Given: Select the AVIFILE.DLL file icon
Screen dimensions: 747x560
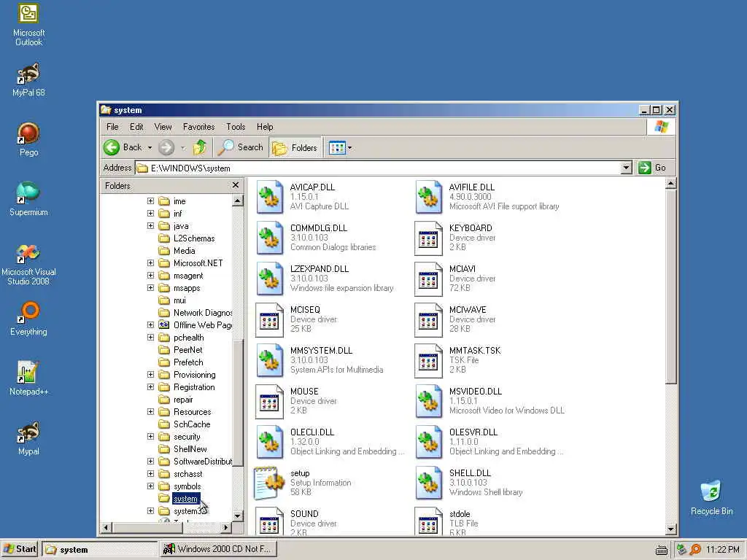Looking at the screenshot, I should [428, 197].
